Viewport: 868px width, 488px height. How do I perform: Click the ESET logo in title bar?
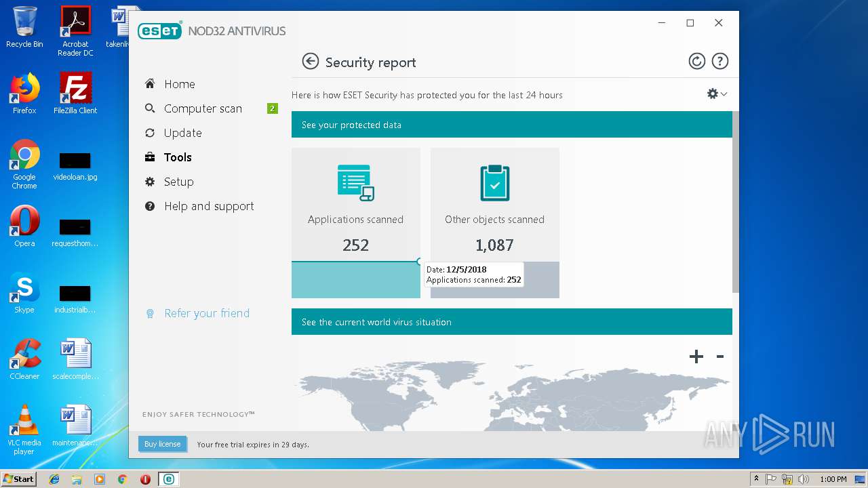(x=160, y=30)
